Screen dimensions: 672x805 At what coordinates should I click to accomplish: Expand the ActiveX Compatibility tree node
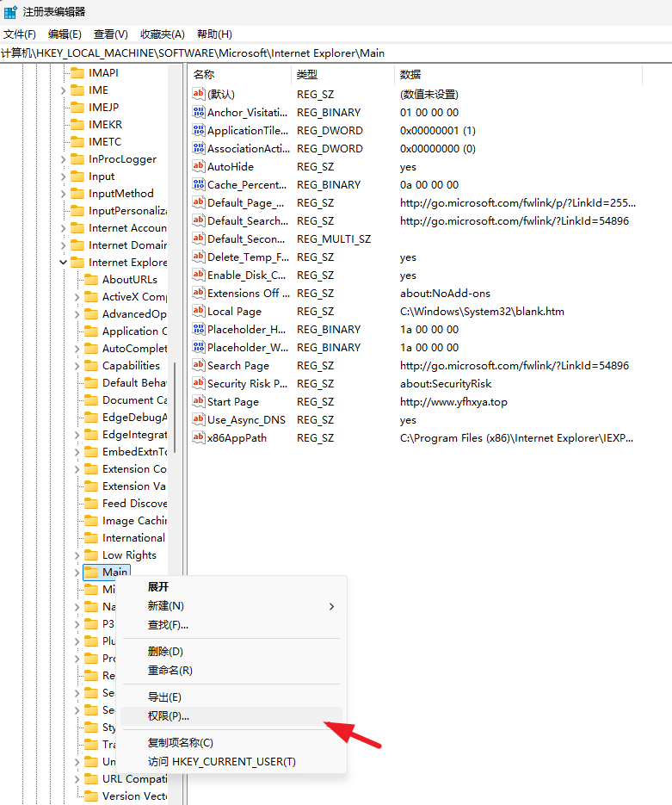pos(77,297)
